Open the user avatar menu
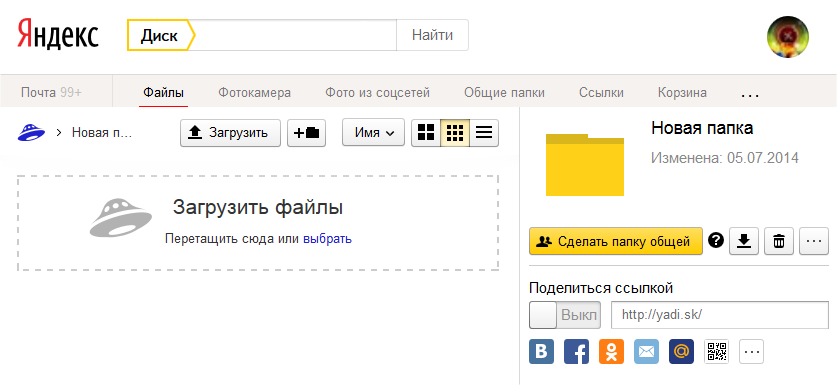 [787, 36]
